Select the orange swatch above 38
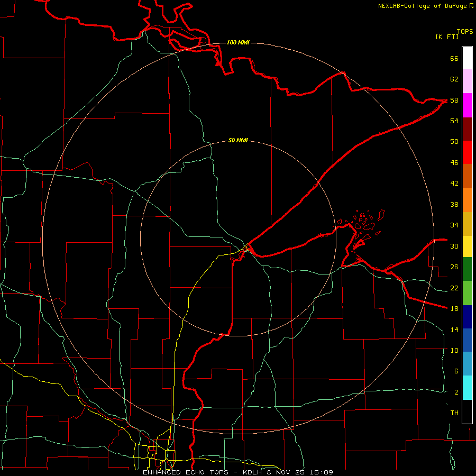The width and height of the screenshot is (476, 476). 467,200
